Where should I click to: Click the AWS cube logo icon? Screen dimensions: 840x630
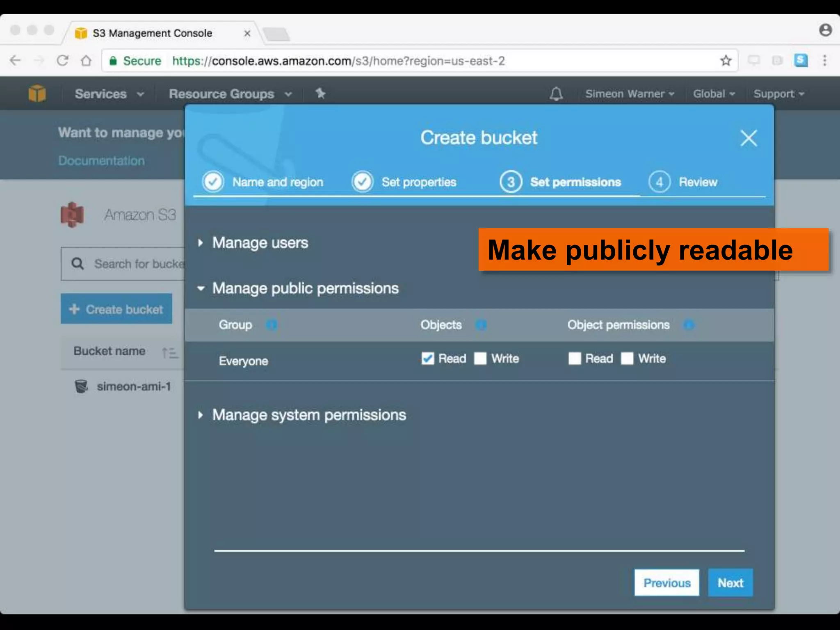37,93
